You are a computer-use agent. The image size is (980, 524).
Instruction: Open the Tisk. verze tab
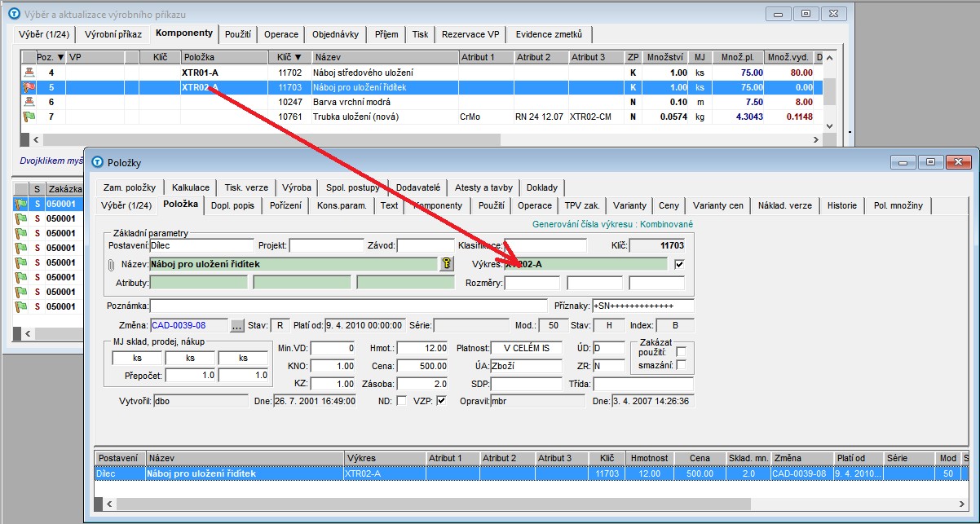tap(245, 187)
